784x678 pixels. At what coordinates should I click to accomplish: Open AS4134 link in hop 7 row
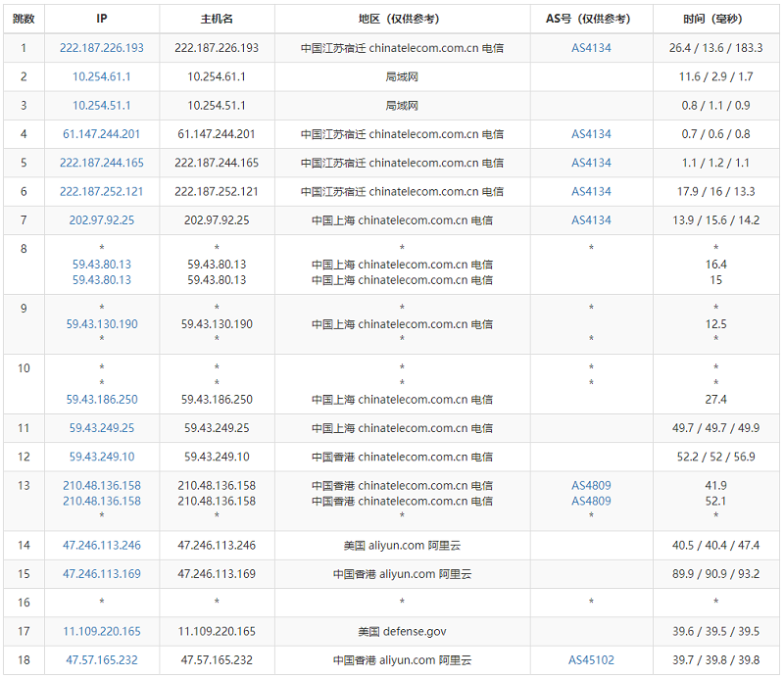[591, 220]
